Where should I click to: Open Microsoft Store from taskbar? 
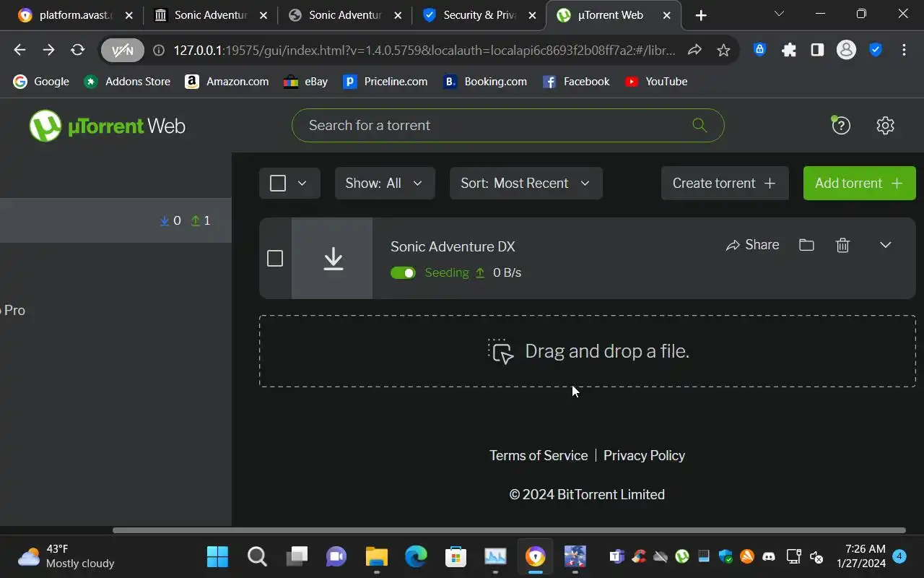456,556
